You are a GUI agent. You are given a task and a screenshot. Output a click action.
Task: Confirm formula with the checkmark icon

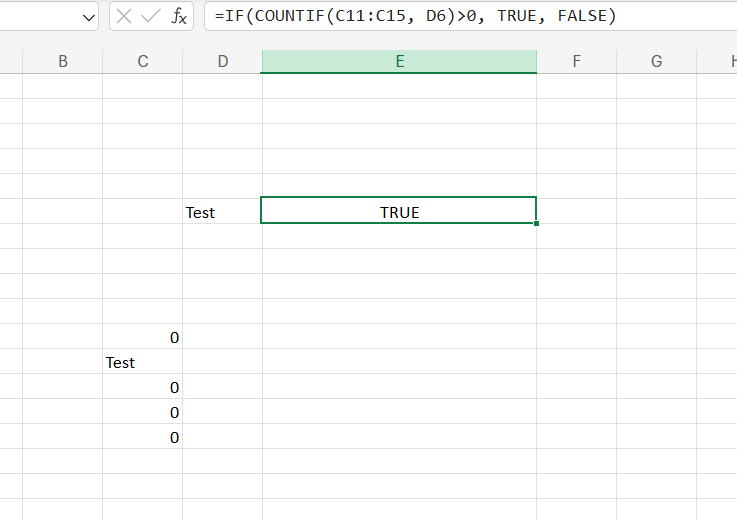tap(151, 16)
